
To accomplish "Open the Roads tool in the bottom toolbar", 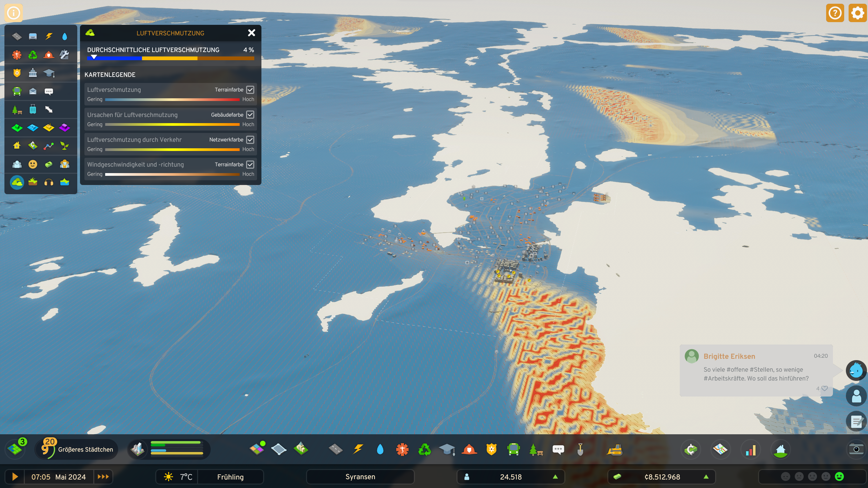I will coord(335,449).
